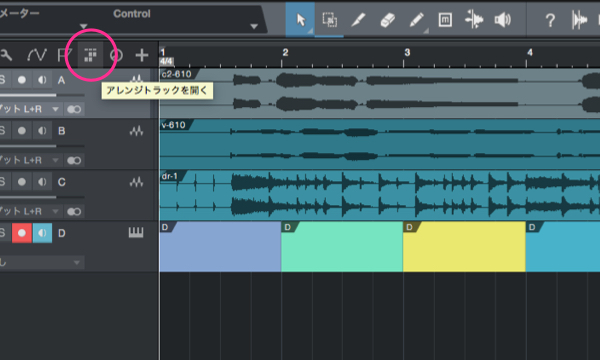Select the c2-610 audio clip
This screenshot has width=600, height=360.
point(380,93)
